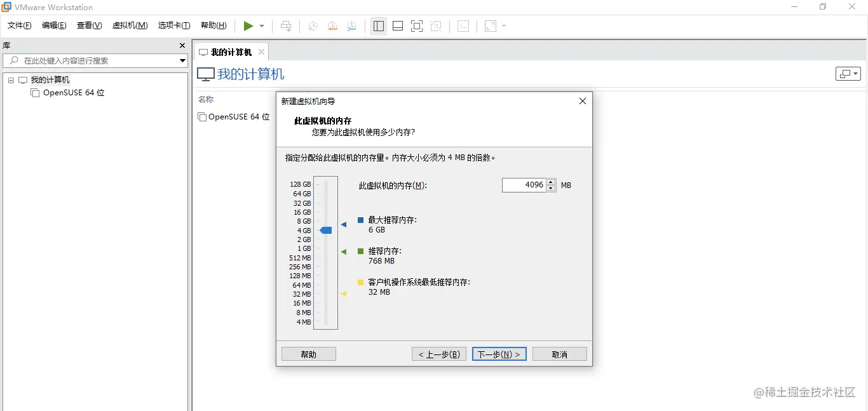Click the 帮助 button in wizard
Screen dimensions: 868x411
(309, 354)
